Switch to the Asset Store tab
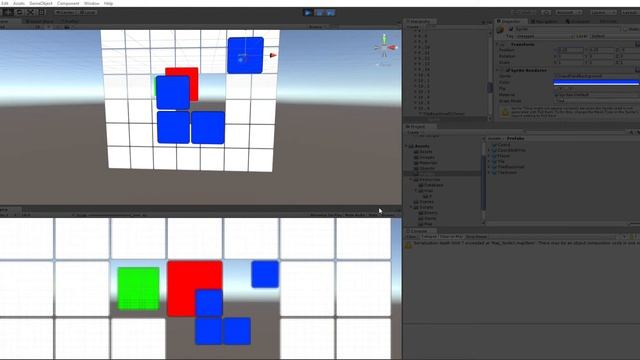 [40, 21]
